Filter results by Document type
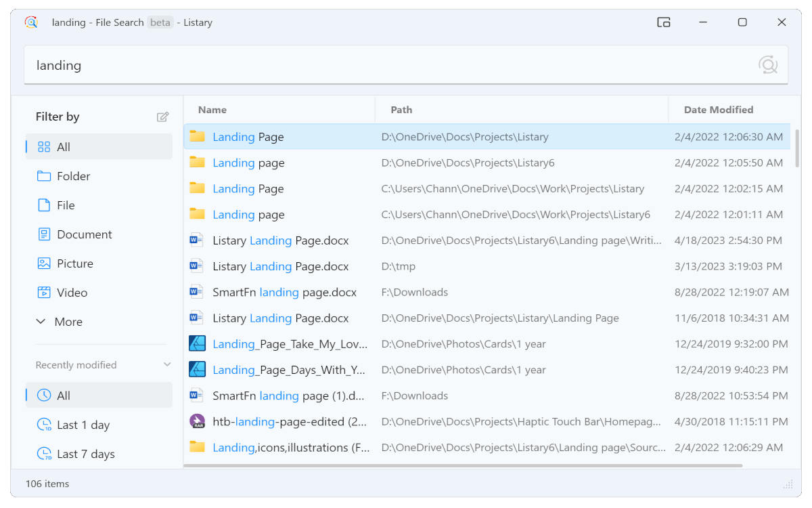812x508 pixels. [84, 234]
